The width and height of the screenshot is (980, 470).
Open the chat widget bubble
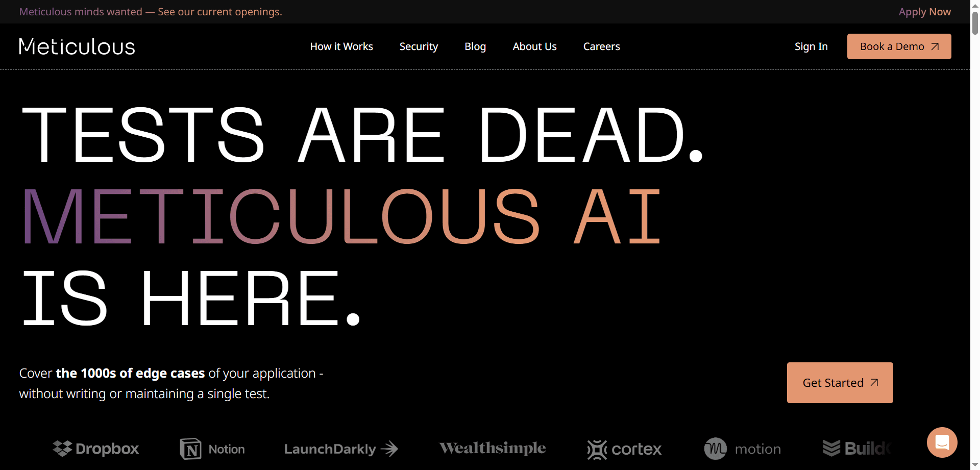[942, 442]
